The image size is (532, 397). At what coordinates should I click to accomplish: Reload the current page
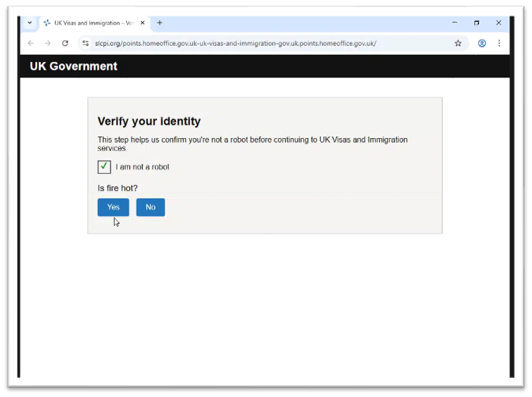(x=65, y=44)
